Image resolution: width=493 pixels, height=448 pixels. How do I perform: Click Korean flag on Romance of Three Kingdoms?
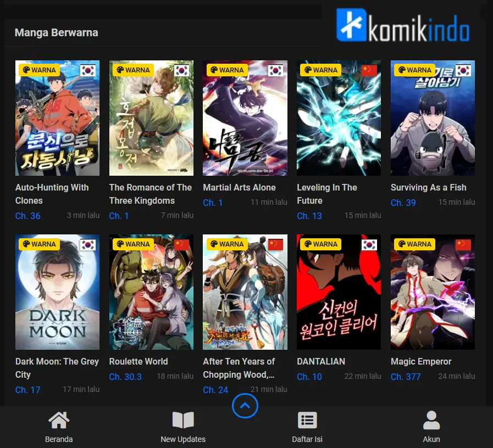(x=182, y=70)
